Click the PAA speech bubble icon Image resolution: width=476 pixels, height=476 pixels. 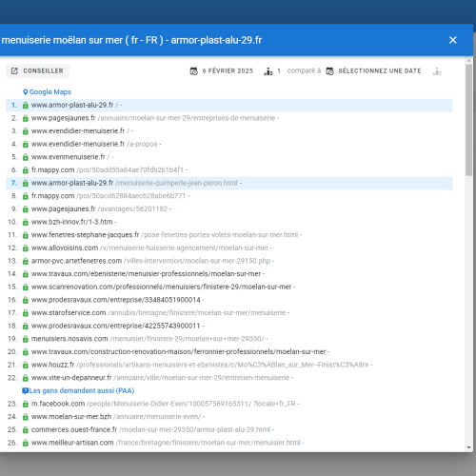[26, 391]
